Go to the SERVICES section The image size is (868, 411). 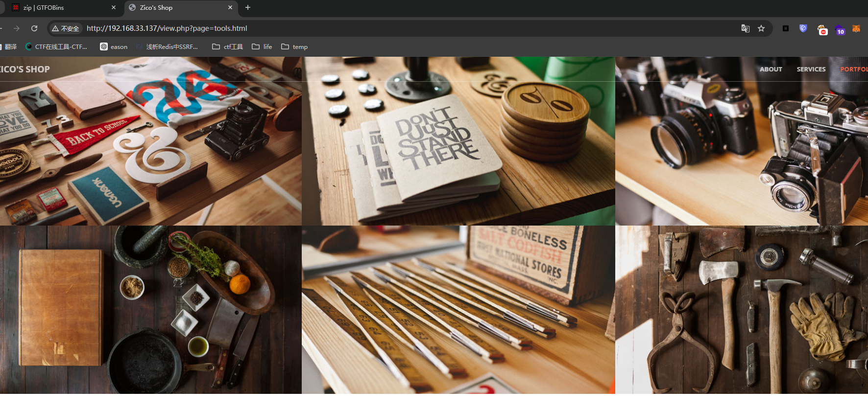(x=811, y=69)
